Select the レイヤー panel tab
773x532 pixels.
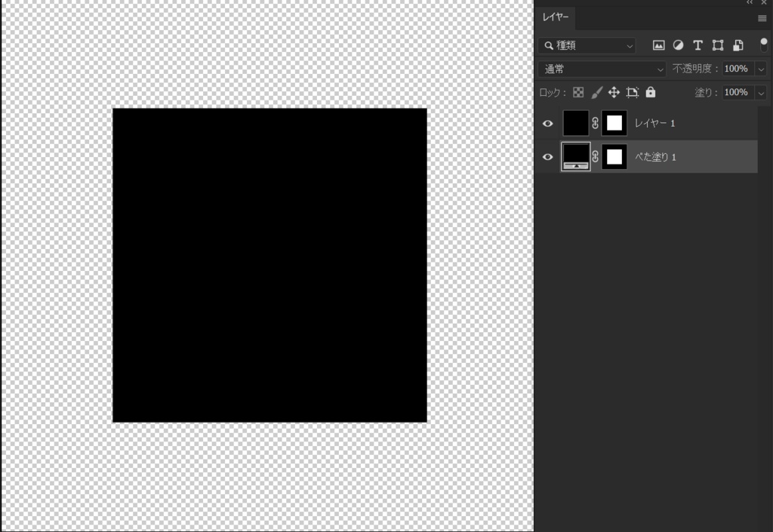point(555,17)
